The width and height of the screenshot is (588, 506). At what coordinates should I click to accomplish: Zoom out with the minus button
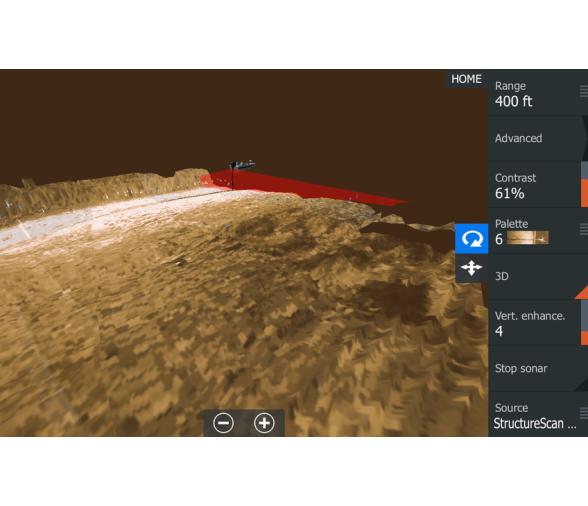click(224, 423)
